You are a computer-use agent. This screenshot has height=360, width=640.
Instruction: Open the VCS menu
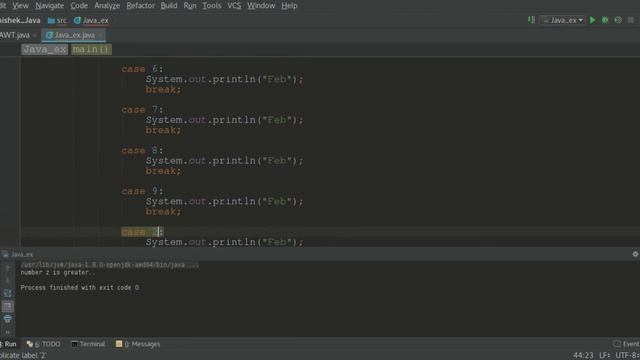[x=234, y=6]
